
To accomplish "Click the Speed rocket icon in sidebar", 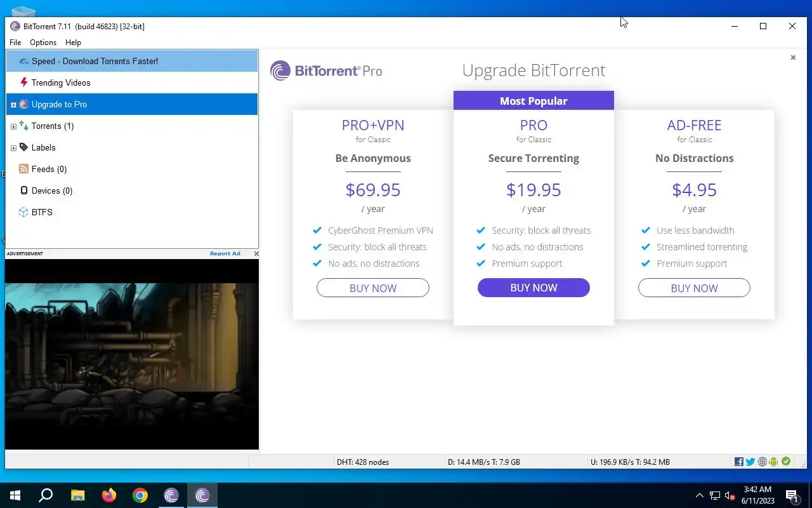I will point(24,61).
